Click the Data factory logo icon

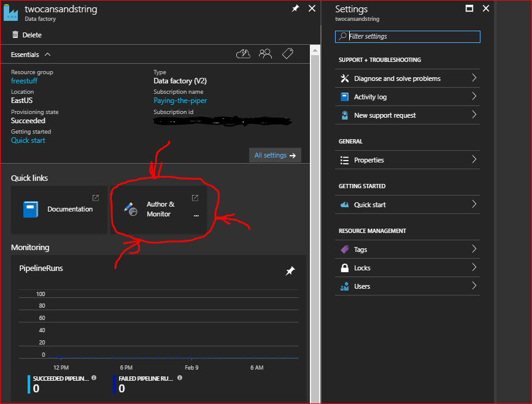[11, 12]
